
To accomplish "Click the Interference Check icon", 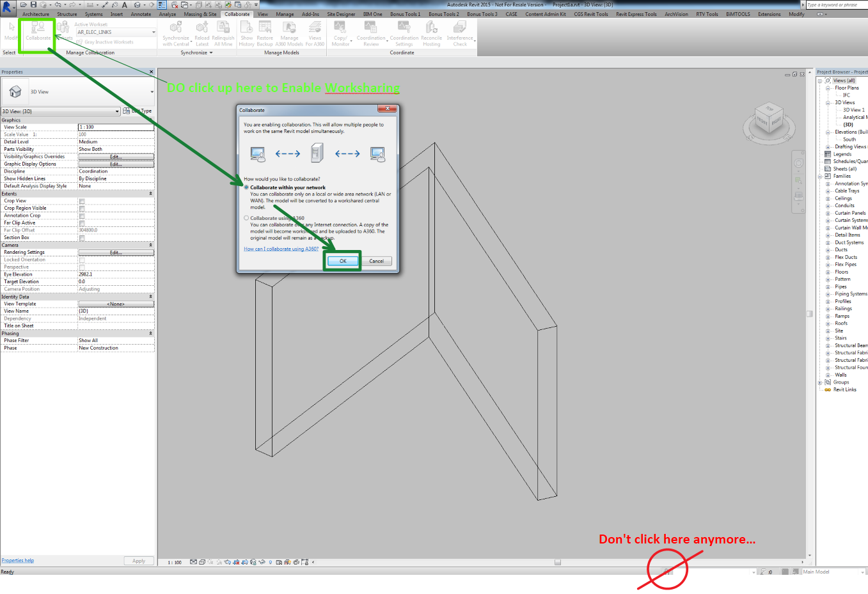I will [460, 27].
